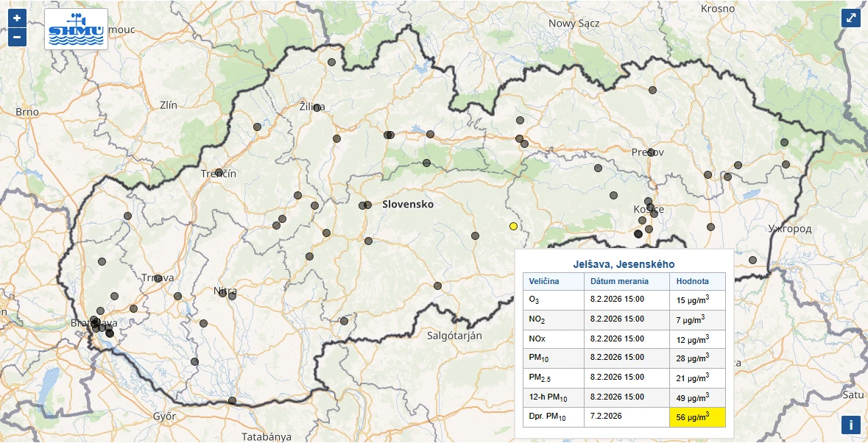868x443 pixels.
Task: Click the Dátum merania column header
Action: point(619,281)
